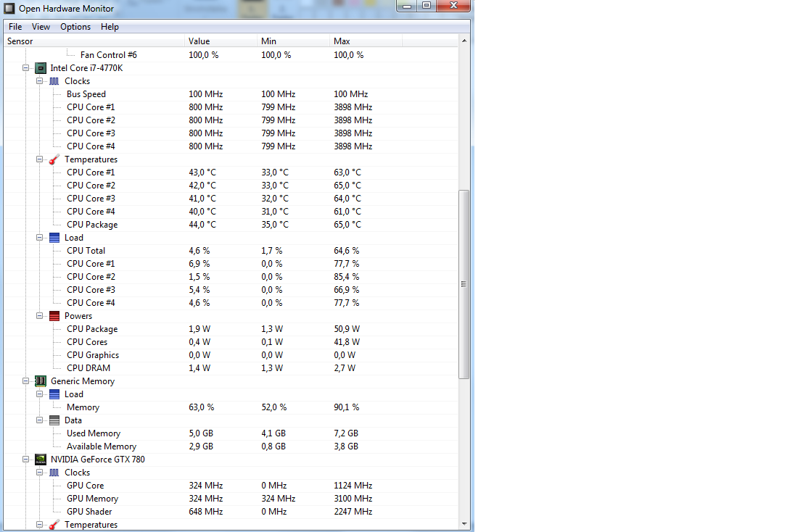The width and height of the screenshot is (811, 532).
Task: Collapse the Generic Memory node
Action: coord(25,381)
